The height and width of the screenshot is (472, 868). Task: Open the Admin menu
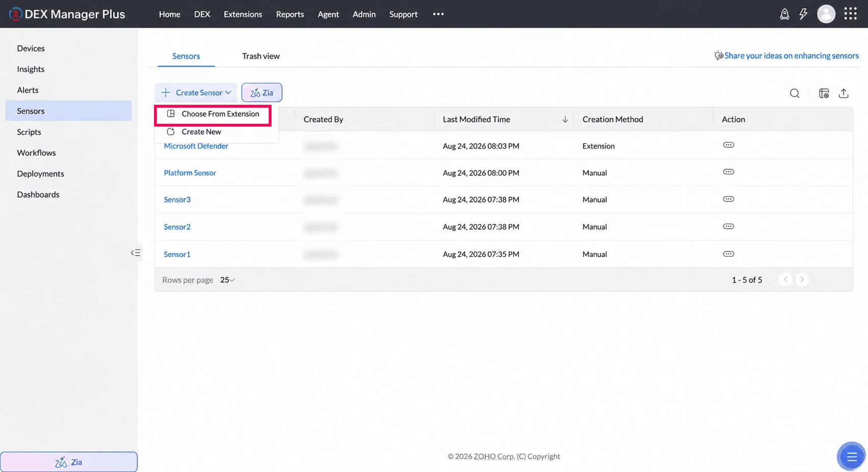364,14
